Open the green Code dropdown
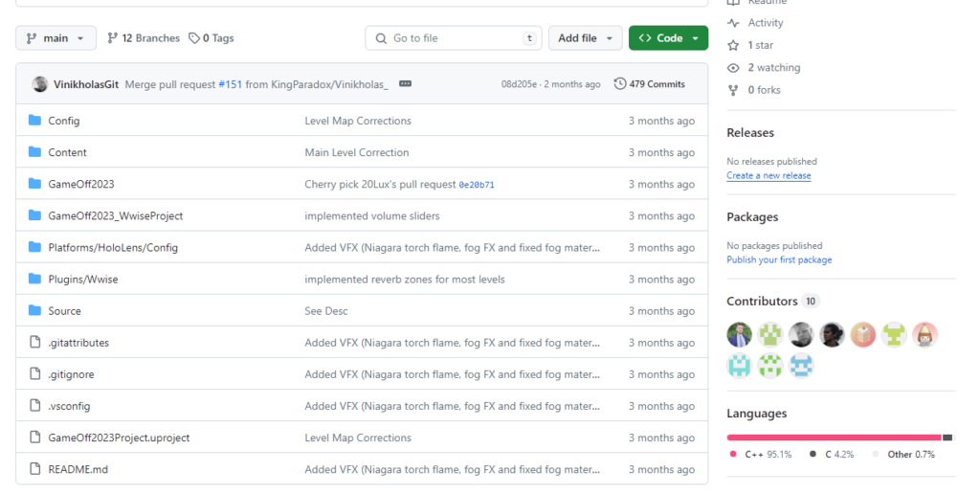The height and width of the screenshot is (494, 980). [x=668, y=38]
